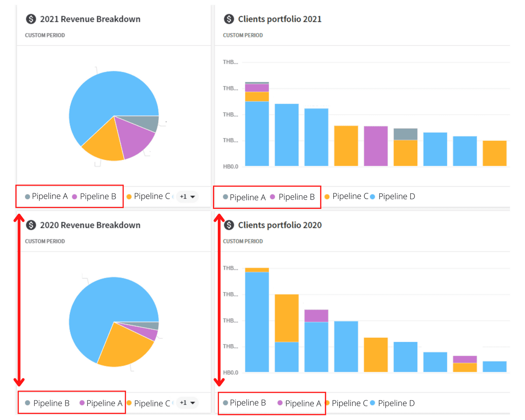Click Custom Period under Clients portfolio 2021
Image resolution: width=525 pixels, height=420 pixels.
(x=243, y=35)
